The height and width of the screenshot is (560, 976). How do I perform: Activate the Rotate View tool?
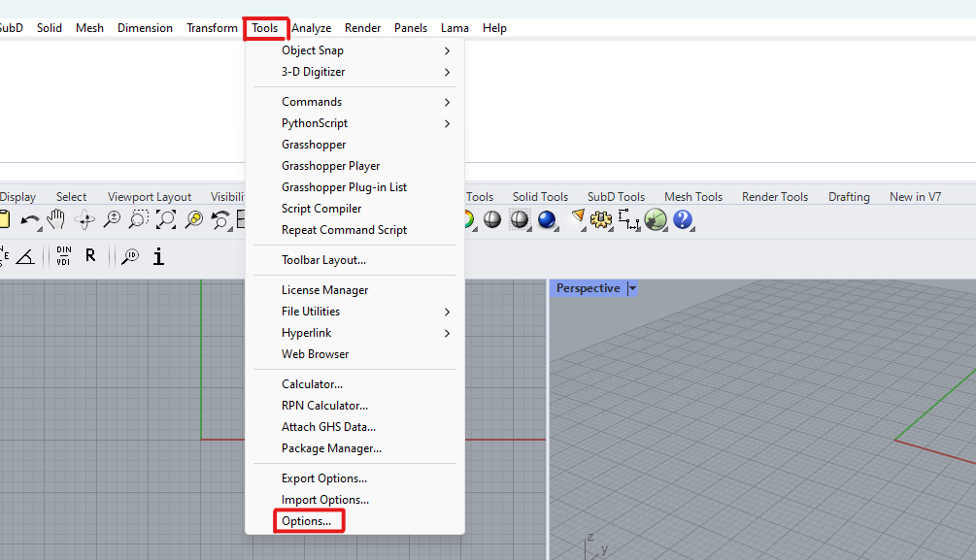84,219
